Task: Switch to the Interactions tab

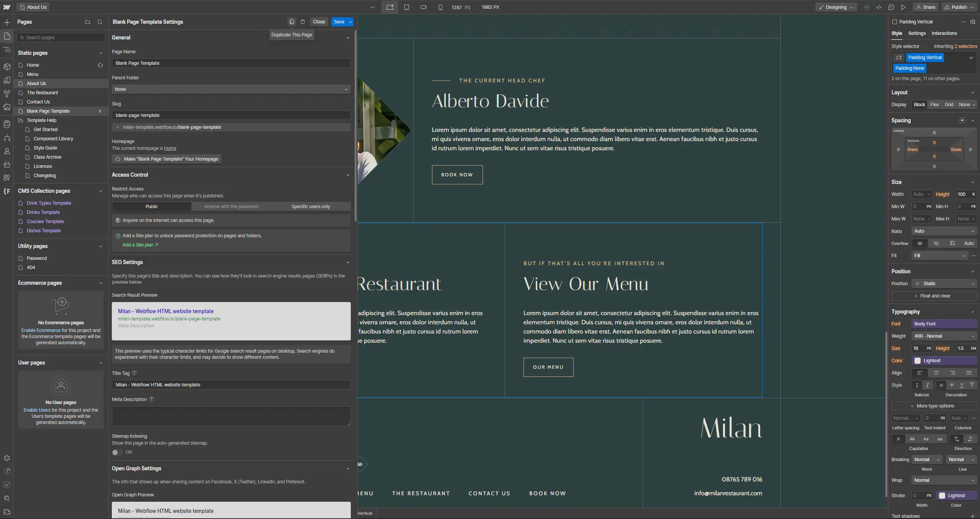Action: pos(944,33)
